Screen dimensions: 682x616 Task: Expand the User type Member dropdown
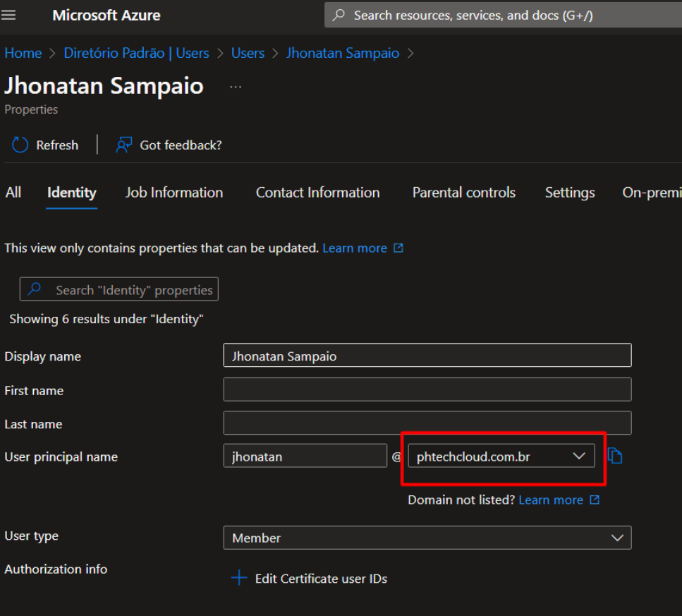(x=427, y=538)
